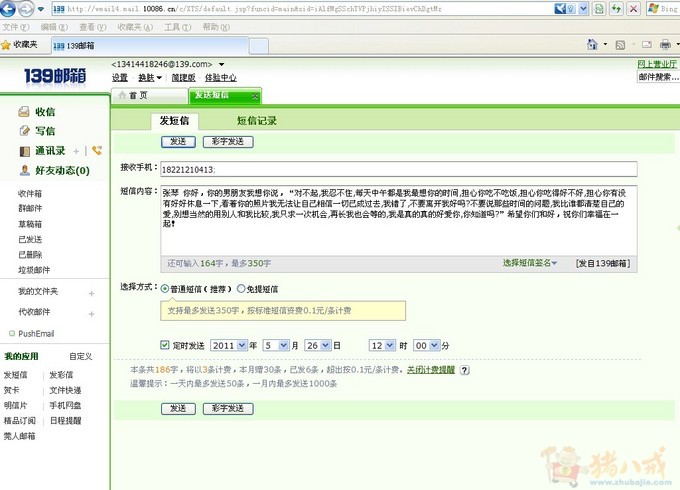Open the 体验中心 link
Screen dimensions: 680x490
tap(220, 78)
